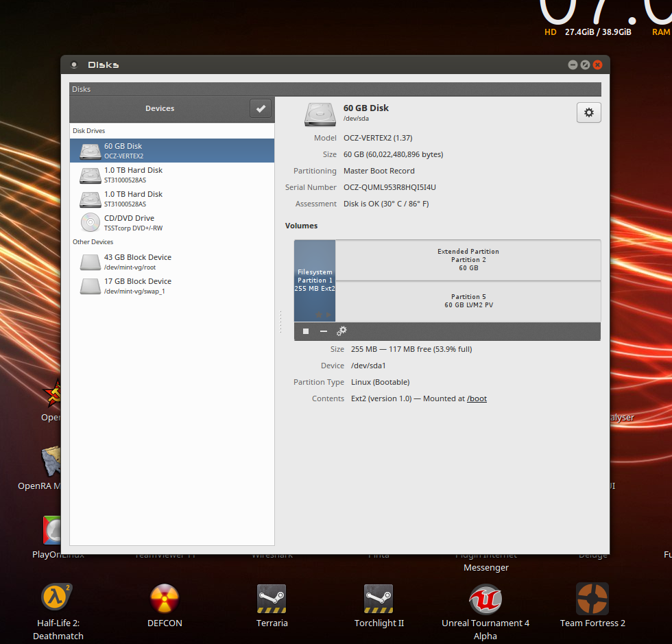Select the 43 GB Block Device root
The image size is (672, 644).
click(x=171, y=262)
